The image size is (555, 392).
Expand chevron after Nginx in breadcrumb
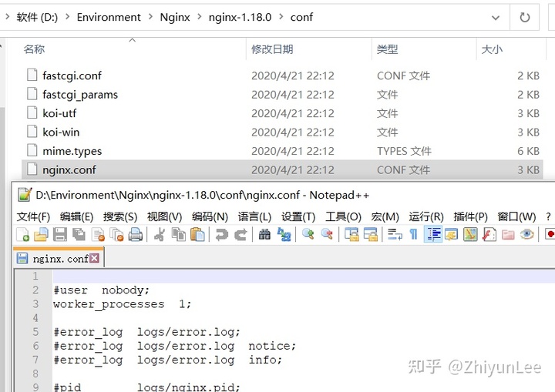click(200, 17)
